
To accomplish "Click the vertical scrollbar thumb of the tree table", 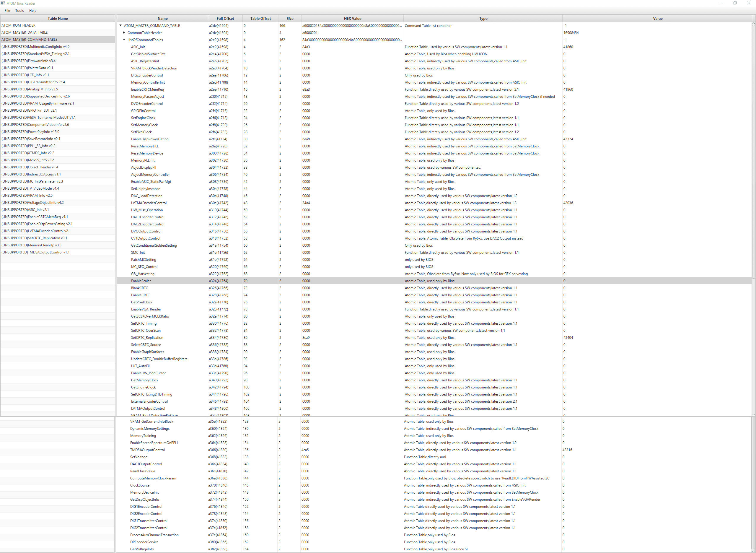I will (x=754, y=151).
